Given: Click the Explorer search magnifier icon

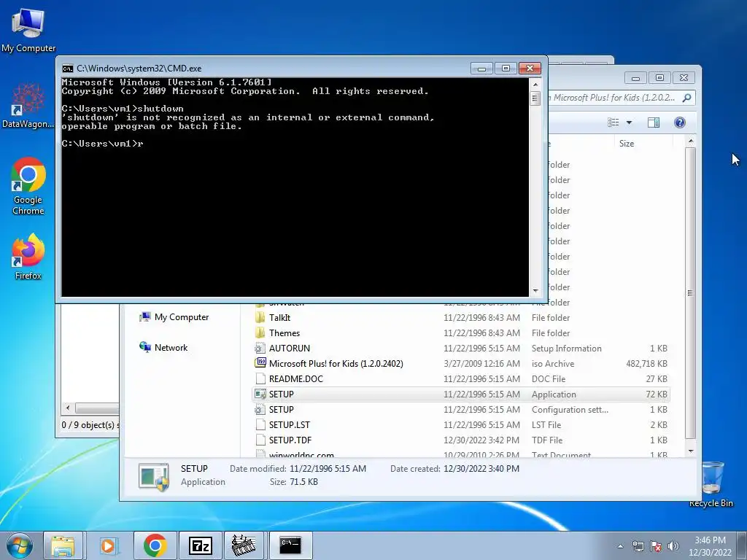Looking at the screenshot, I should point(686,98).
